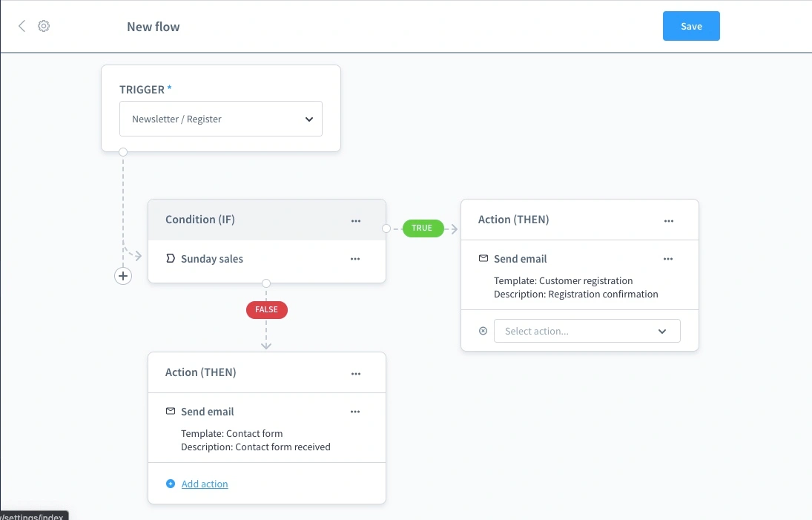The height and width of the screenshot is (520, 812).
Task: Click the envelope icon for Customer registration
Action: [x=483, y=259]
